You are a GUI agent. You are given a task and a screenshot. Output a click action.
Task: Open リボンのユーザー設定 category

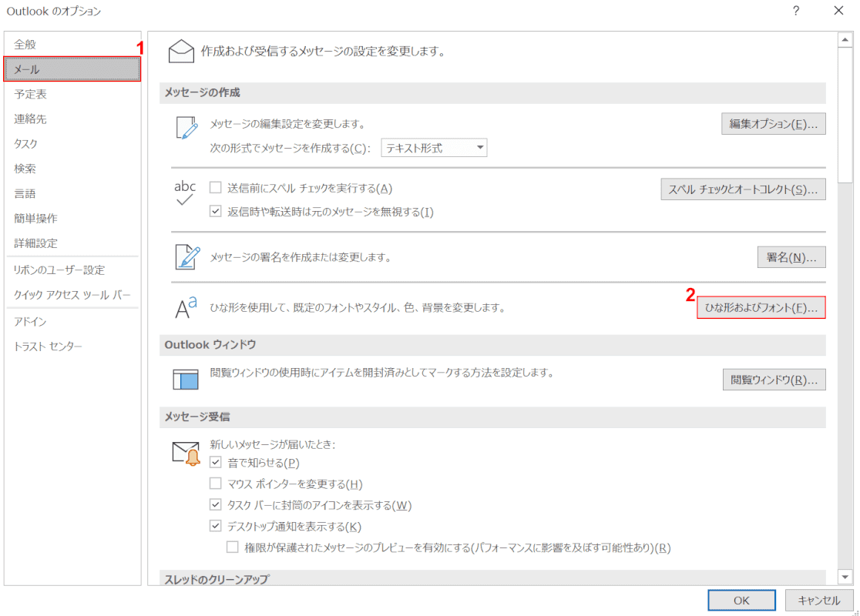pyautogui.click(x=72, y=269)
